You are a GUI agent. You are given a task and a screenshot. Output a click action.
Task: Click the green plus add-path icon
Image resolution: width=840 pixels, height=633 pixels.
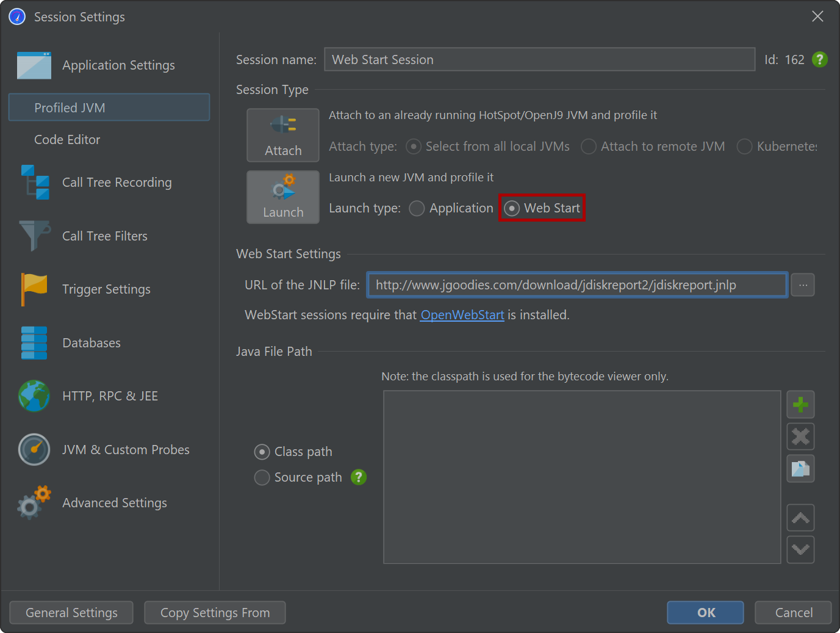[800, 405]
